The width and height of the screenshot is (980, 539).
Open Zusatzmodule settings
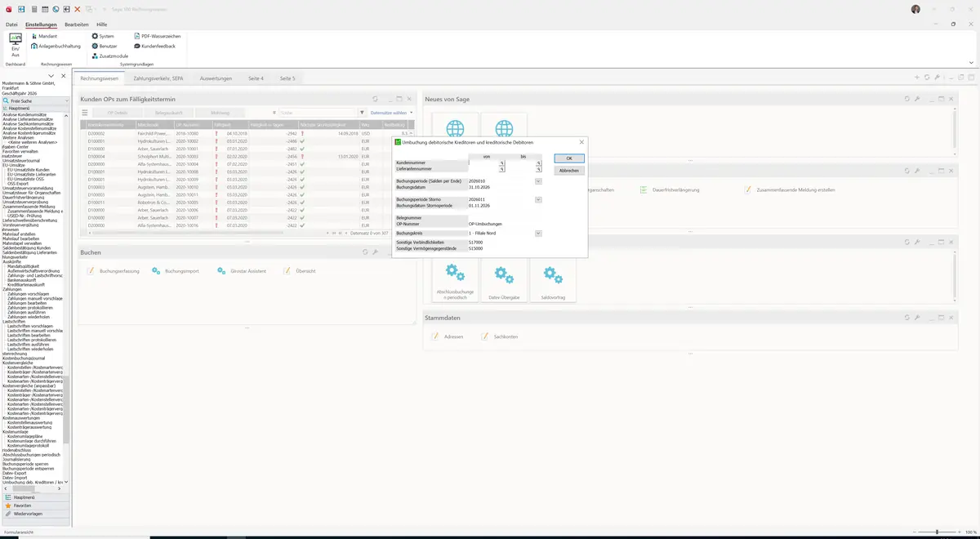coord(109,56)
